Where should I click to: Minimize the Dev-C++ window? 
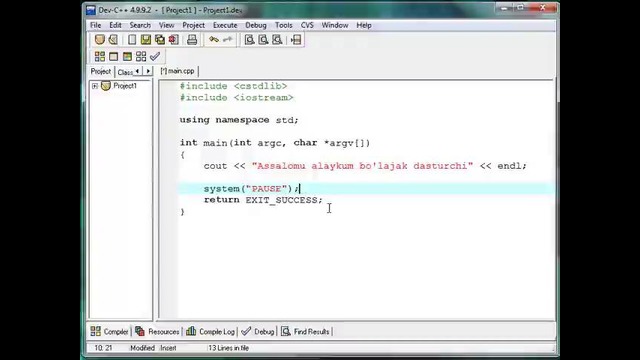[504, 8]
